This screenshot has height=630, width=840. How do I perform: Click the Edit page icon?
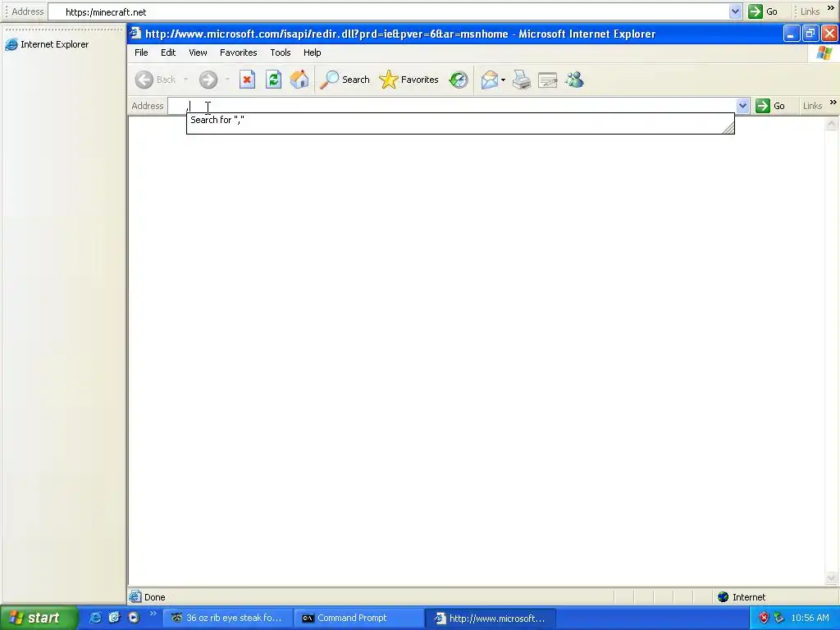coord(547,80)
